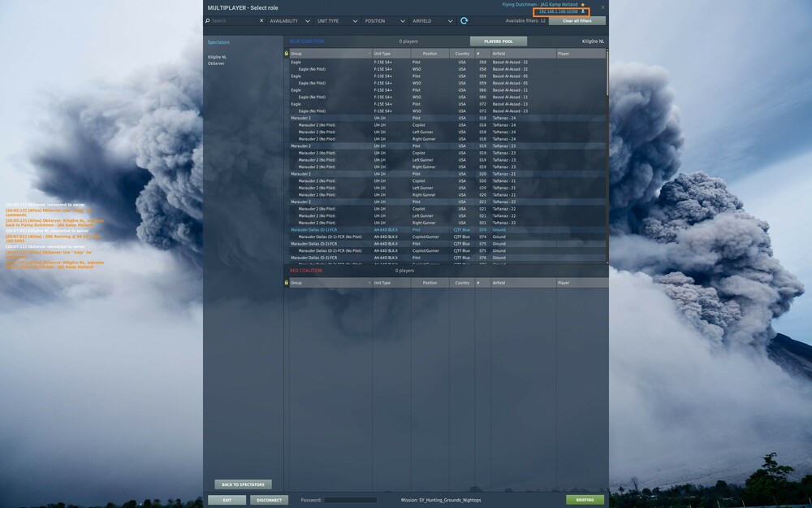Select Marauder 2 copilot slot Taftanaz - 24
Screen dimensions: 812x508
(x=447, y=125)
